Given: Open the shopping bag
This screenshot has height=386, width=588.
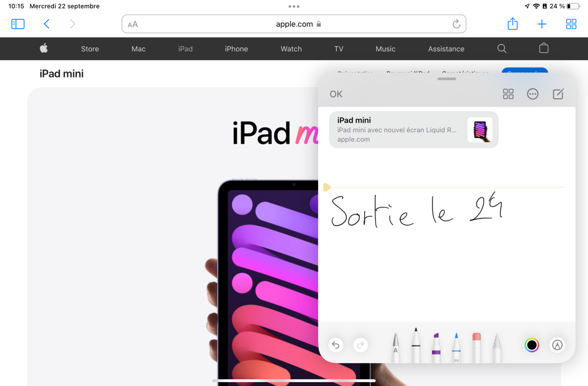Looking at the screenshot, I should click(x=543, y=48).
